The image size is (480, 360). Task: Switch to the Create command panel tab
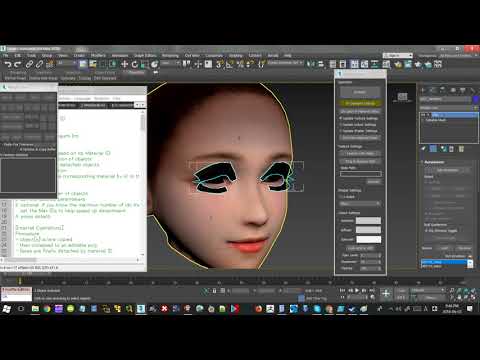(x=423, y=90)
